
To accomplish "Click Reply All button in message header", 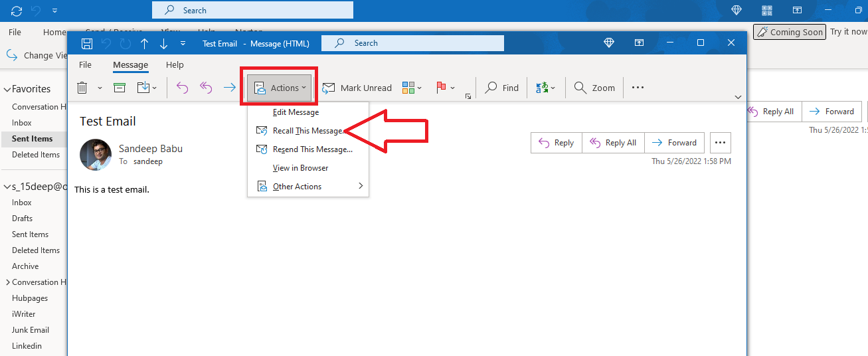I will pos(614,143).
